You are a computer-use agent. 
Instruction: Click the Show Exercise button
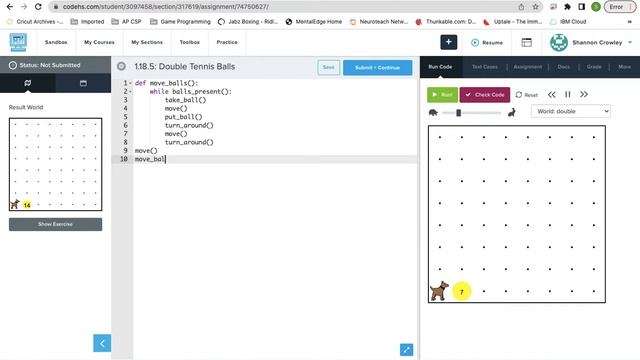click(x=56, y=224)
